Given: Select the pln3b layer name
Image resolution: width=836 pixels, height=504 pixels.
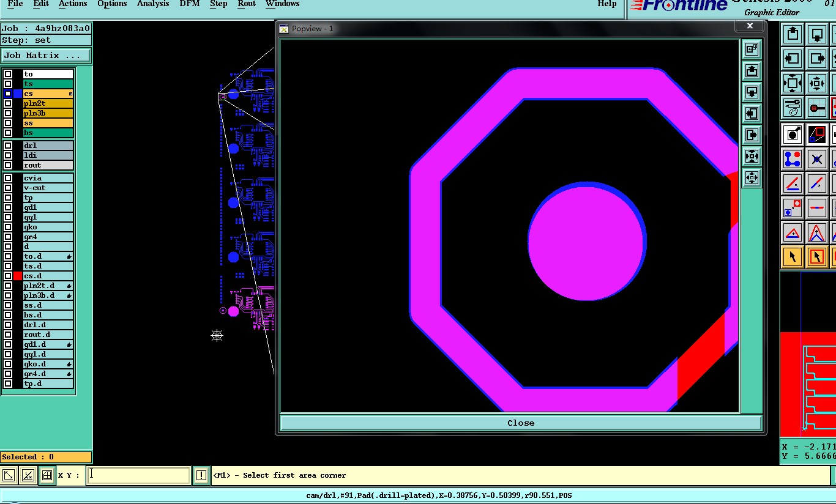Looking at the screenshot, I should [48, 113].
